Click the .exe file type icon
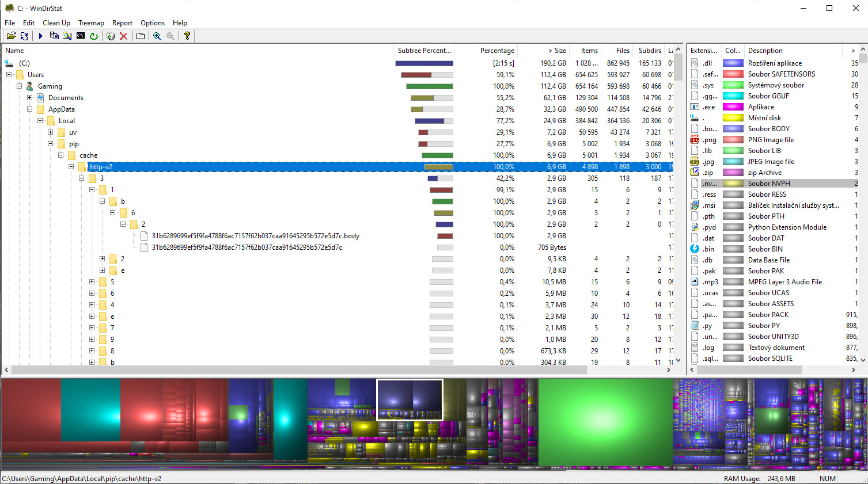This screenshot has width=868, height=484. coord(695,107)
